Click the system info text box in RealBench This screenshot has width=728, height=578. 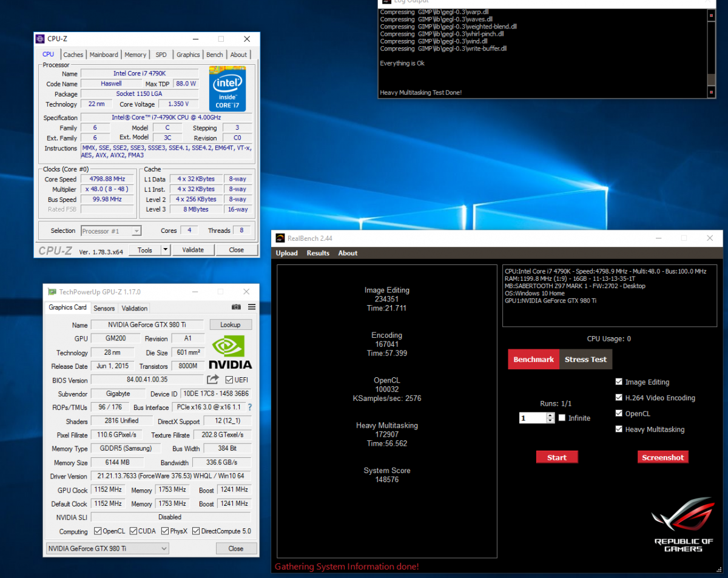coord(610,296)
